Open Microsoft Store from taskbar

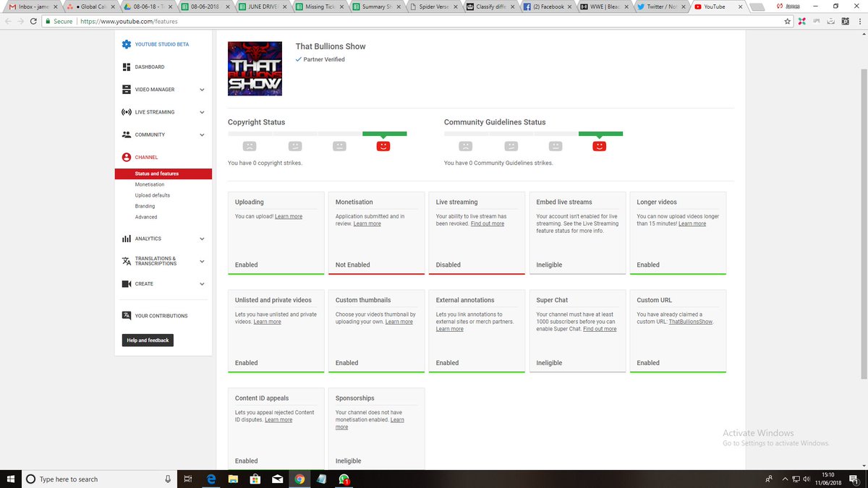pos(255,479)
